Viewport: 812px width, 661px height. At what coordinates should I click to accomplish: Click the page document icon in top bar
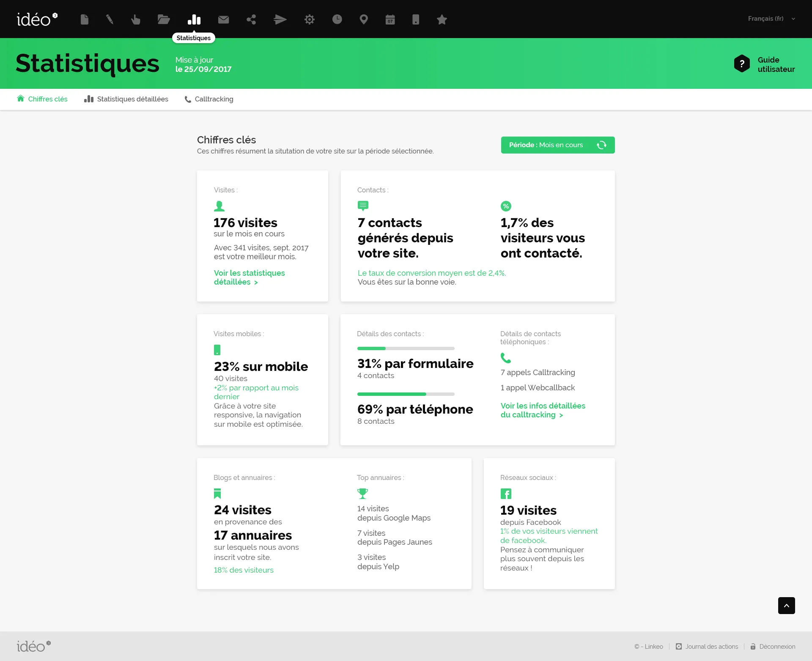click(85, 19)
